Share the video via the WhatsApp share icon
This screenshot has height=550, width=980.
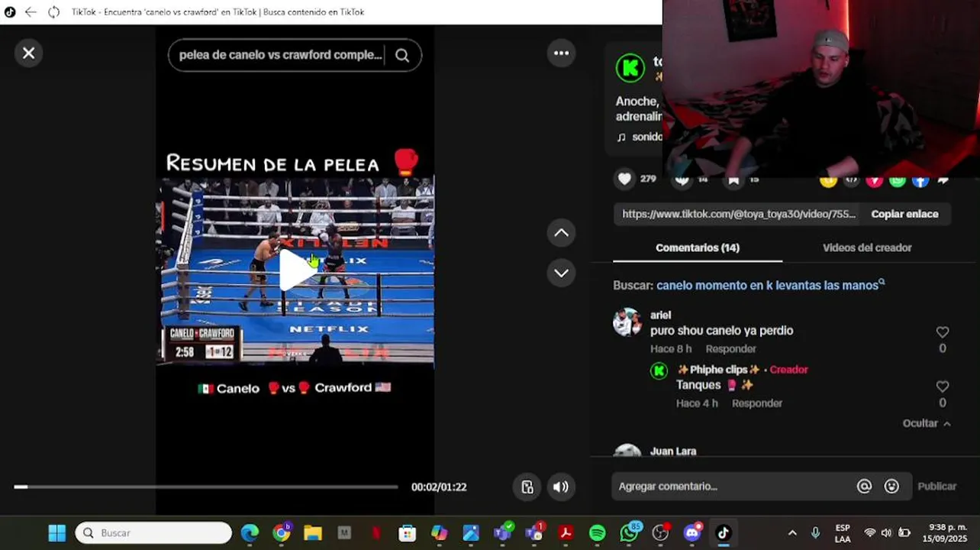[898, 180]
